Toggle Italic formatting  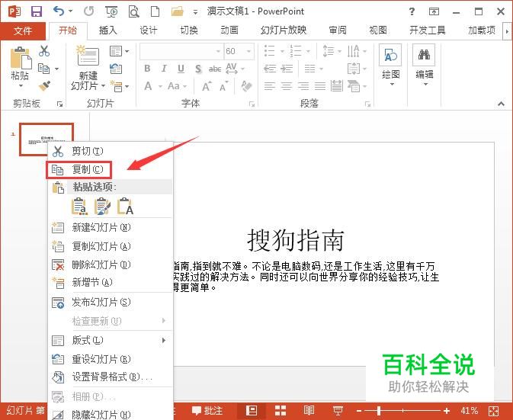164,69
